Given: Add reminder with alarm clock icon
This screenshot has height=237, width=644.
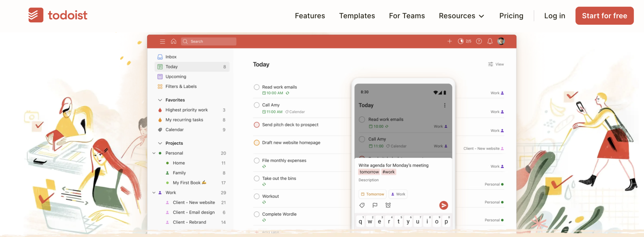Looking at the screenshot, I should [388, 205].
